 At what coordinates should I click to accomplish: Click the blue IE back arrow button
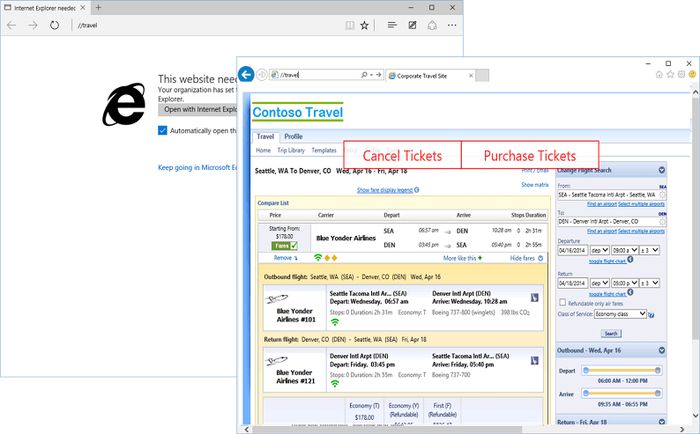coord(246,74)
